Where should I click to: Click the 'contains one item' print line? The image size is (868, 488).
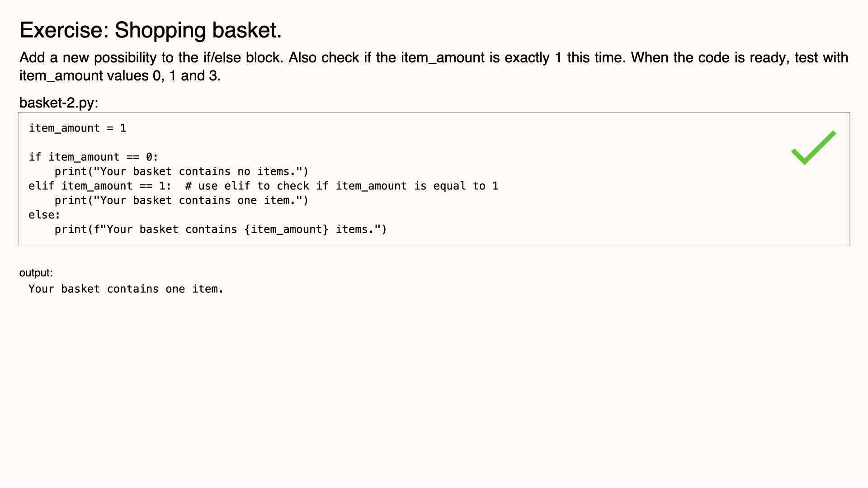coord(181,201)
